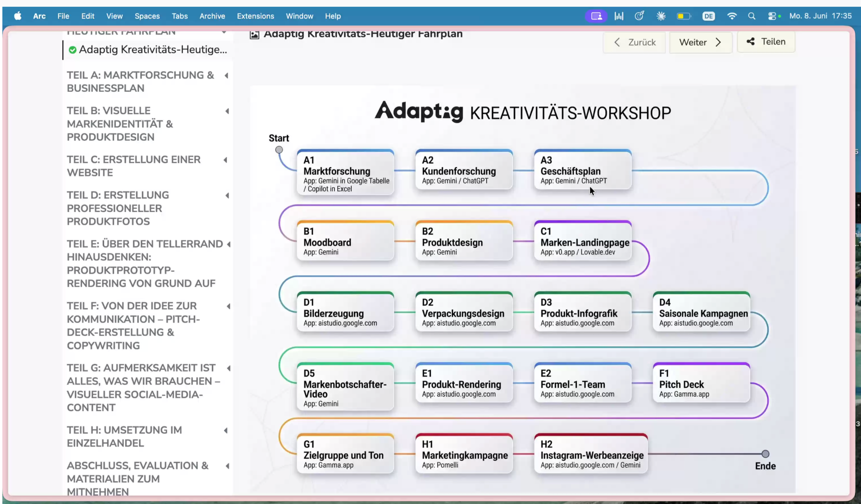Open the Extensions menu

pyautogui.click(x=255, y=16)
